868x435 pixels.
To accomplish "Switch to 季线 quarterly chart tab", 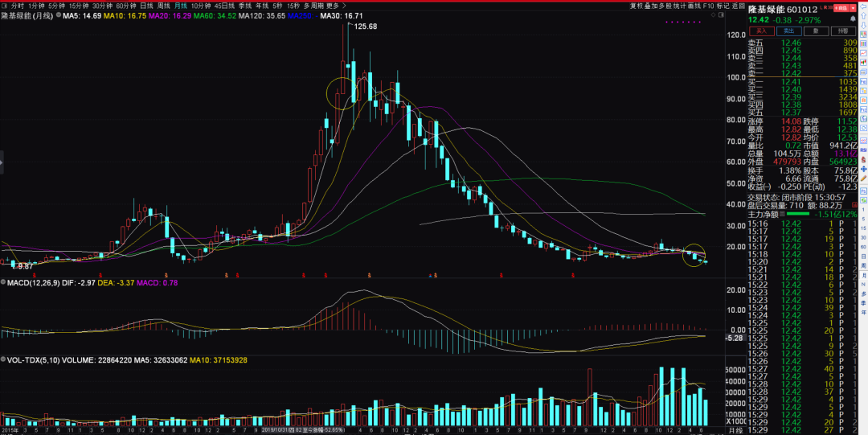I will click(245, 6).
